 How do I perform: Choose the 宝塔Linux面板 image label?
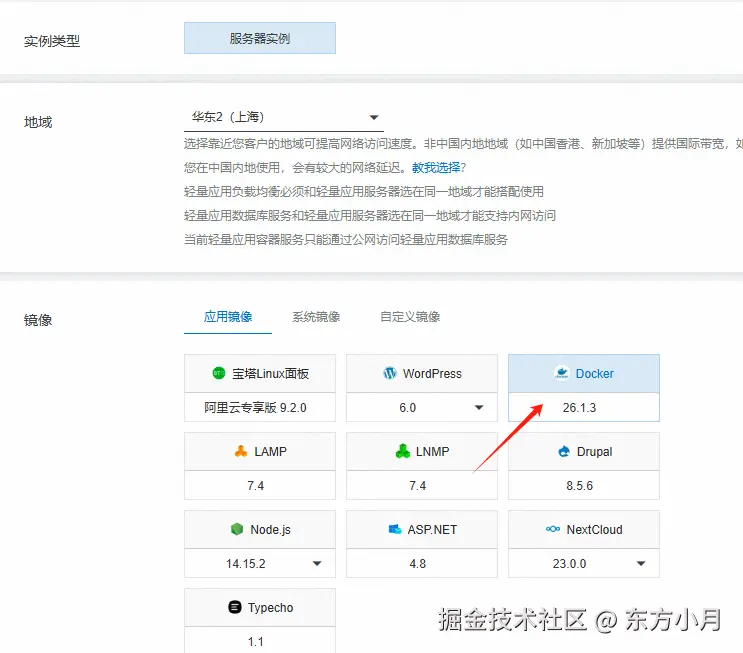tap(270, 373)
